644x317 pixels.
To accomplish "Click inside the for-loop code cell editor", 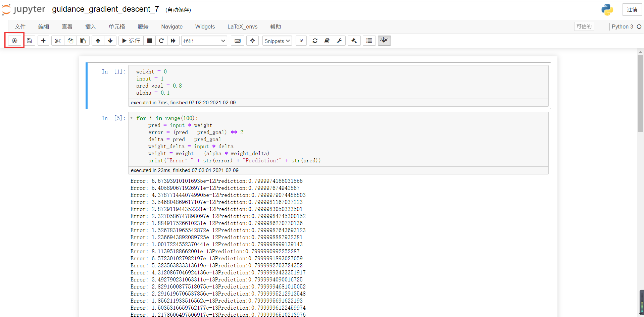I will [341, 139].
